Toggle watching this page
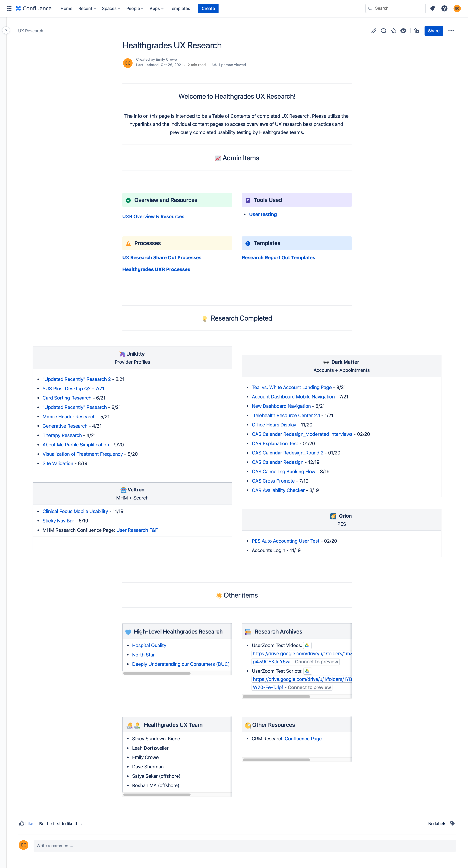The image size is (468, 868). coord(403,31)
